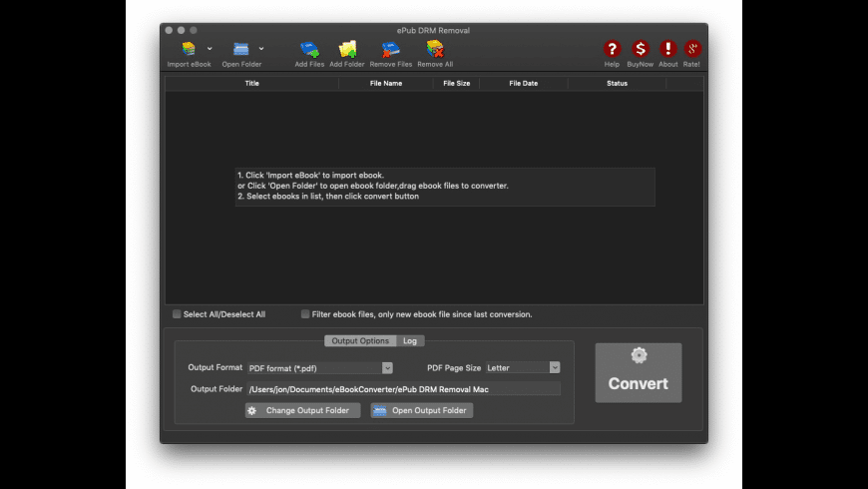Click the Status column header
868x489 pixels.
(x=617, y=83)
